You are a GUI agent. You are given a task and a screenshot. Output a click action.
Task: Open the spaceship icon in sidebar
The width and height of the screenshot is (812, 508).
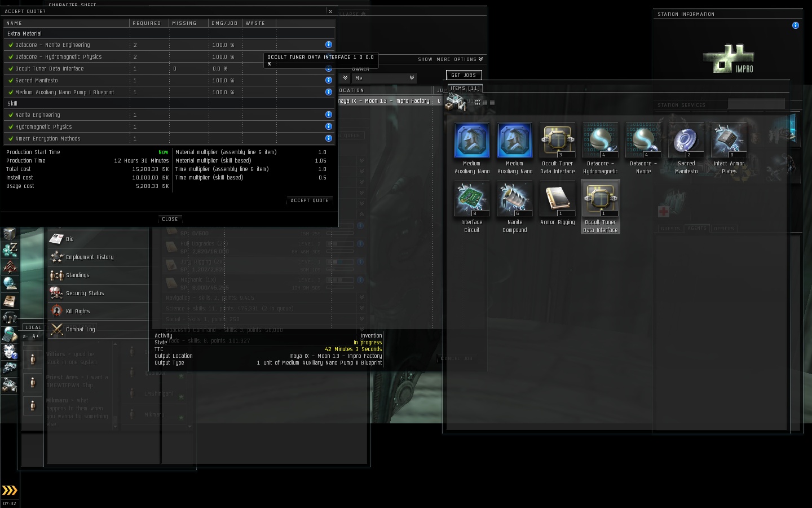10,368
